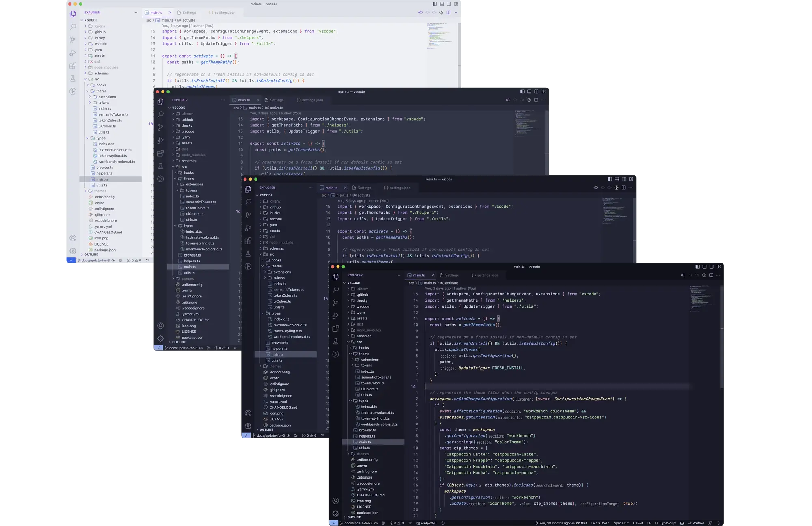Open Search view in the front dark window
Viewport: 812px width, 526px height.
pos(335,289)
